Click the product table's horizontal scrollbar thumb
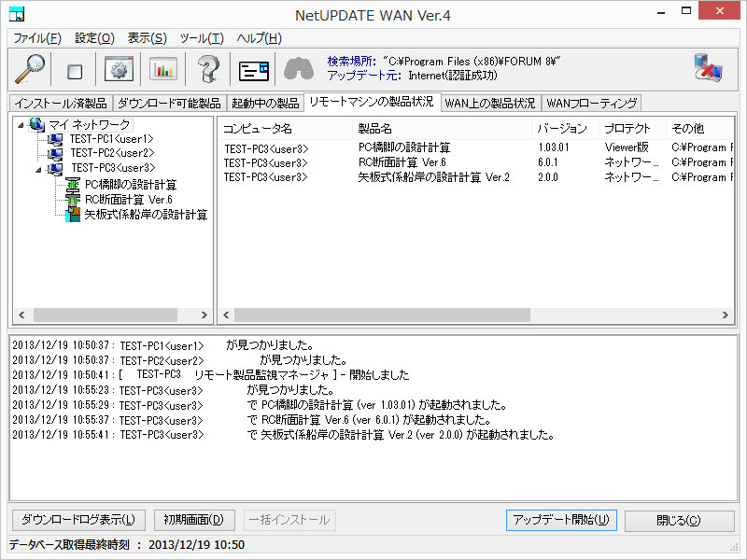The height and width of the screenshot is (560, 747). (382, 315)
